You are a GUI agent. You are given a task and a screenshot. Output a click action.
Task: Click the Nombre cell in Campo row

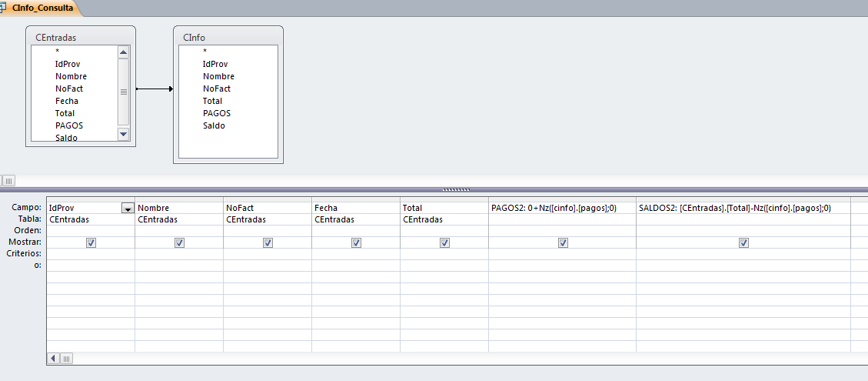pos(179,208)
